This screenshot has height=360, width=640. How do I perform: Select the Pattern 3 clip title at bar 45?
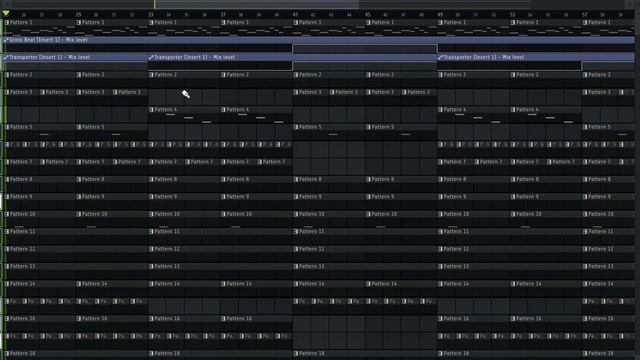(383, 92)
